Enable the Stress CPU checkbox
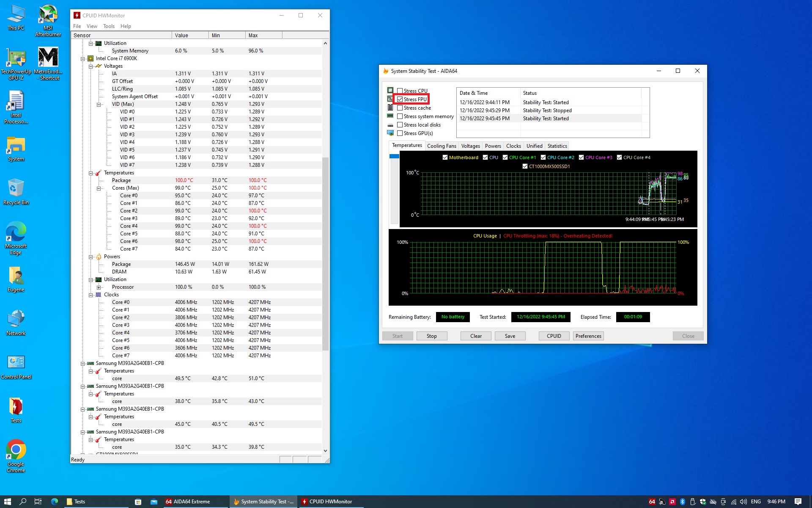Viewport: 812px width, 508px height. (x=400, y=91)
